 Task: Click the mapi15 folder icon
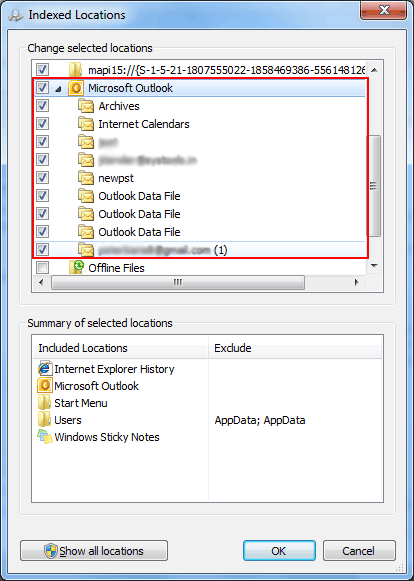click(x=76, y=70)
